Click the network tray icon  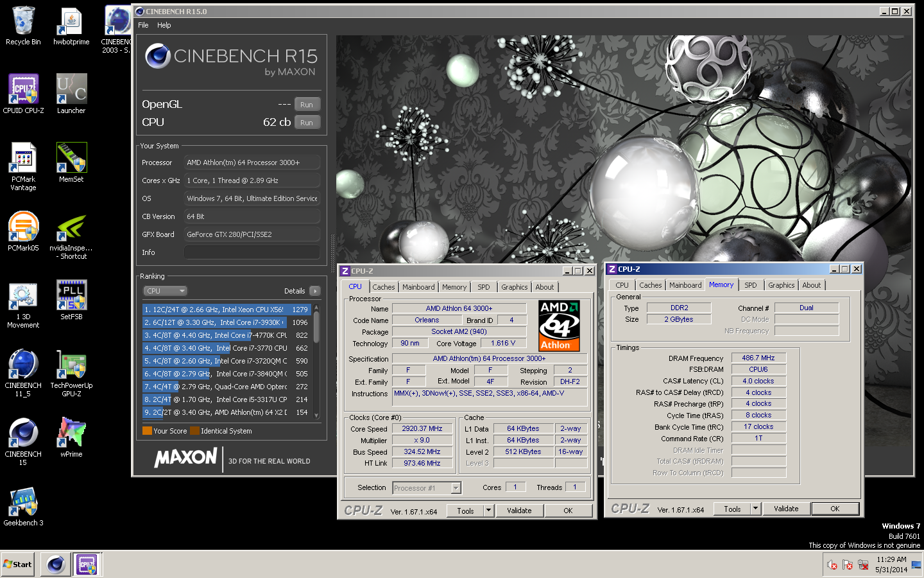[863, 565]
